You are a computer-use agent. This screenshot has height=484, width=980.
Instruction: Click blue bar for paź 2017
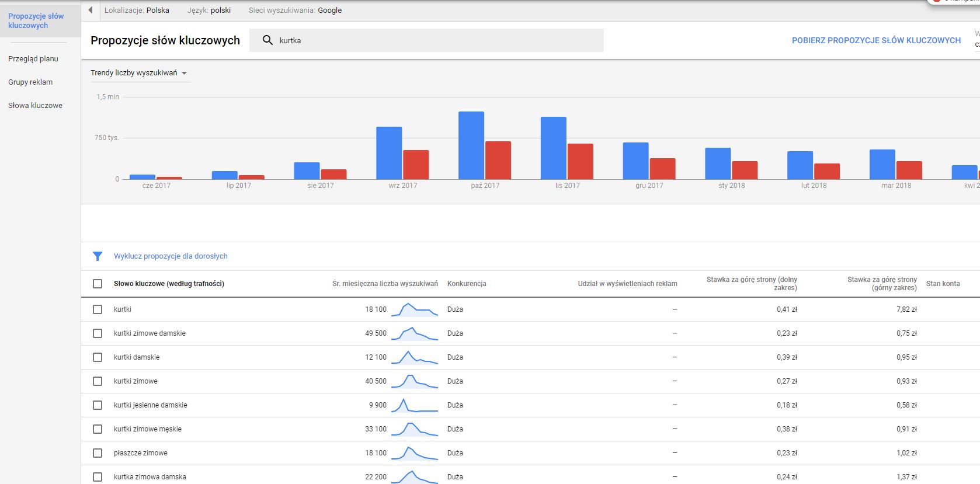(471, 145)
